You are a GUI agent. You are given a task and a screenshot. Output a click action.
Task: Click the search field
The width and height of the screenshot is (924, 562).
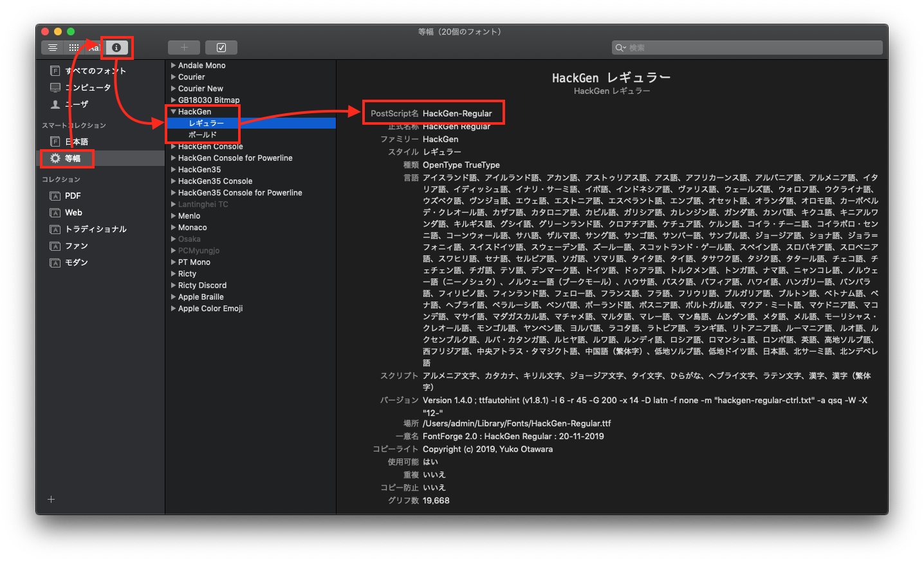747,48
